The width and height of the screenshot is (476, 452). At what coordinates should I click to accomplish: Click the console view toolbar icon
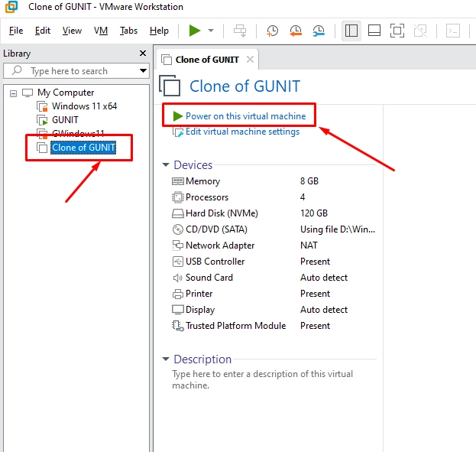(453, 31)
